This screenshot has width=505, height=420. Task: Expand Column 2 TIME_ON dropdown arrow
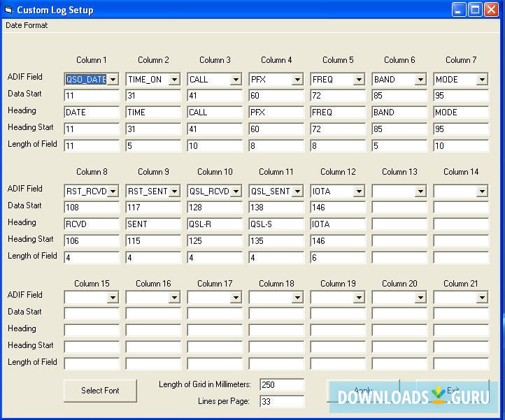coord(175,79)
